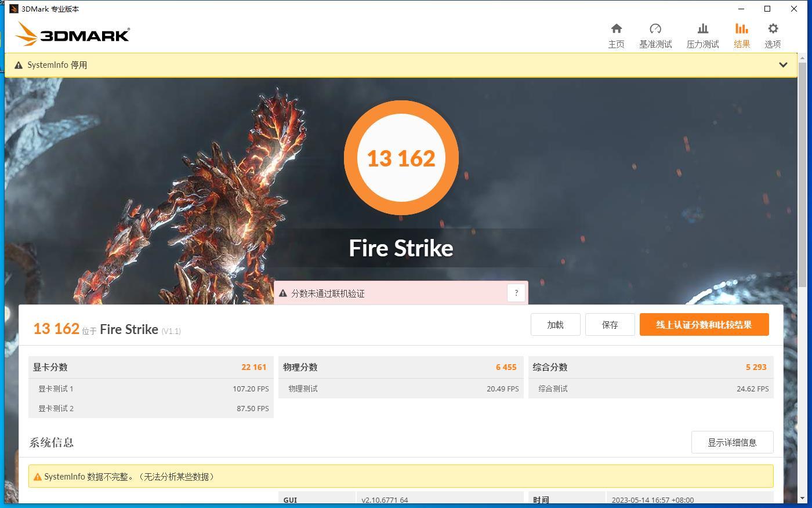Maximize the 3DMark window
This screenshot has width=812, height=508.
(767, 9)
